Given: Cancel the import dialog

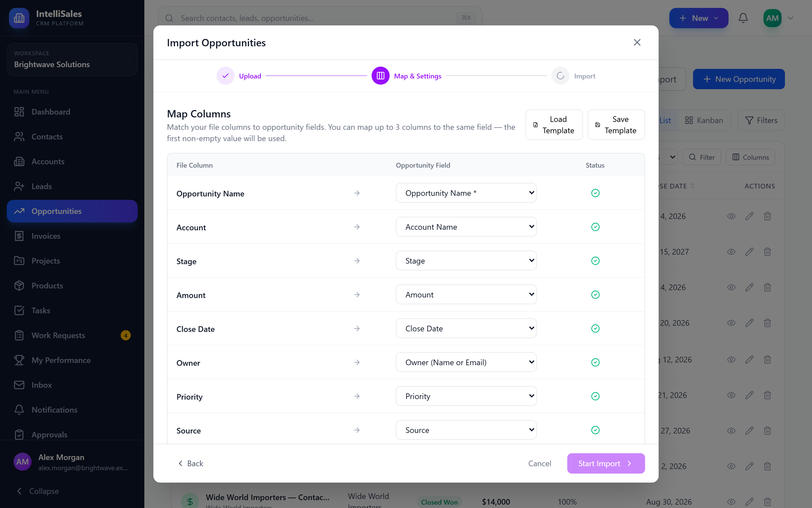Looking at the screenshot, I should tap(540, 463).
